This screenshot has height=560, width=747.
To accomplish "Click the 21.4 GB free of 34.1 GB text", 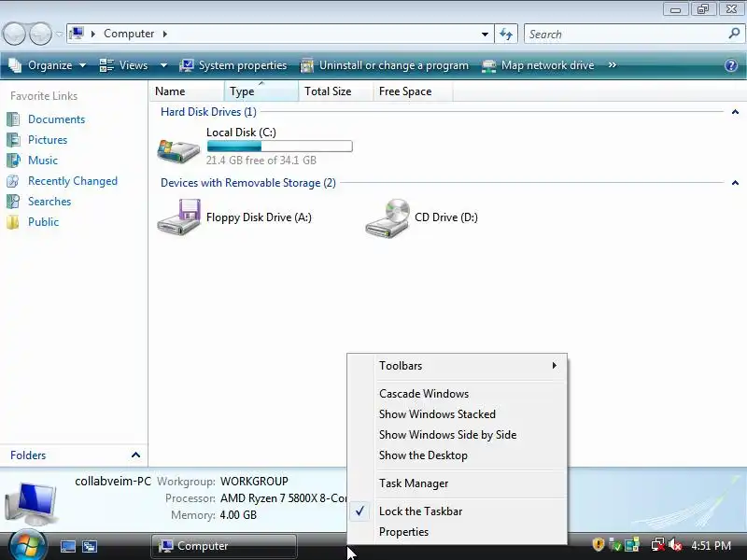I will [261, 160].
